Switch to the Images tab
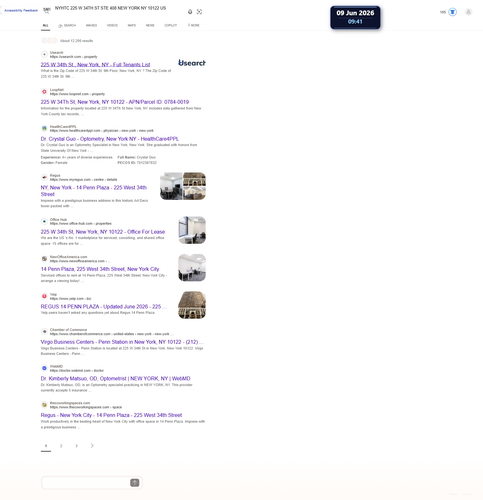This screenshot has height=500, width=483. [x=91, y=25]
